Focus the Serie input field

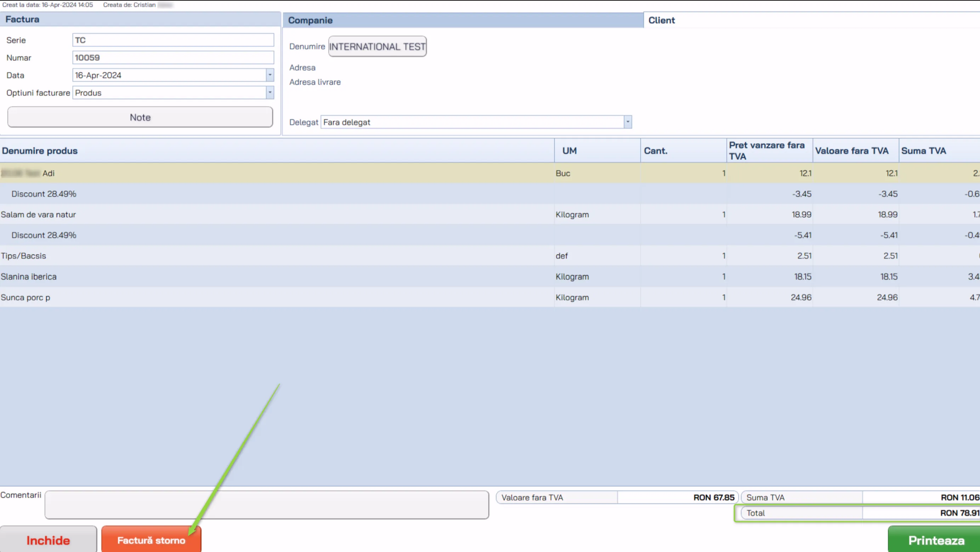(173, 40)
